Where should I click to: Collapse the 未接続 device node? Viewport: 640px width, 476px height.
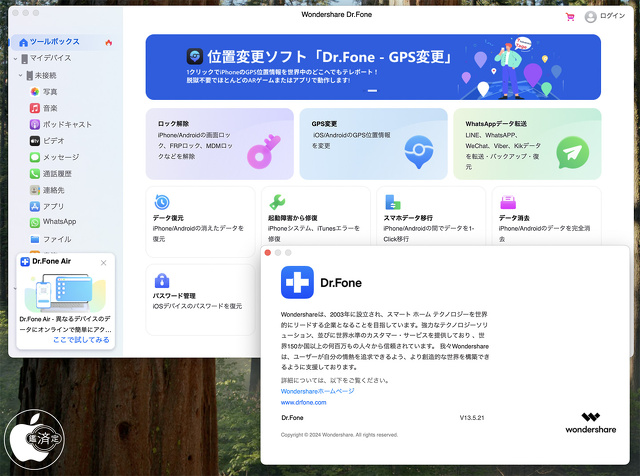click(x=20, y=76)
